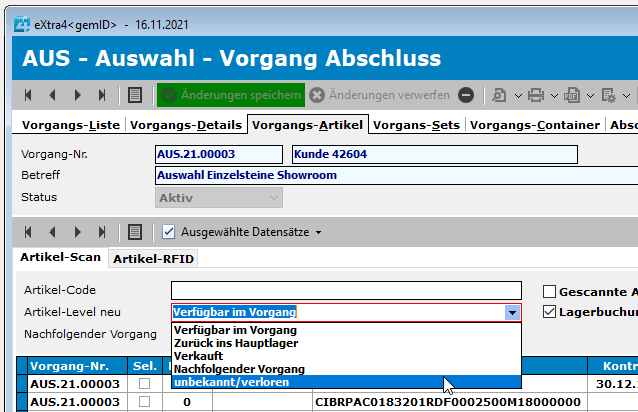Expand printer dropdown arrow
Image resolution: width=638 pixels, height=412 pixels.
point(554,96)
